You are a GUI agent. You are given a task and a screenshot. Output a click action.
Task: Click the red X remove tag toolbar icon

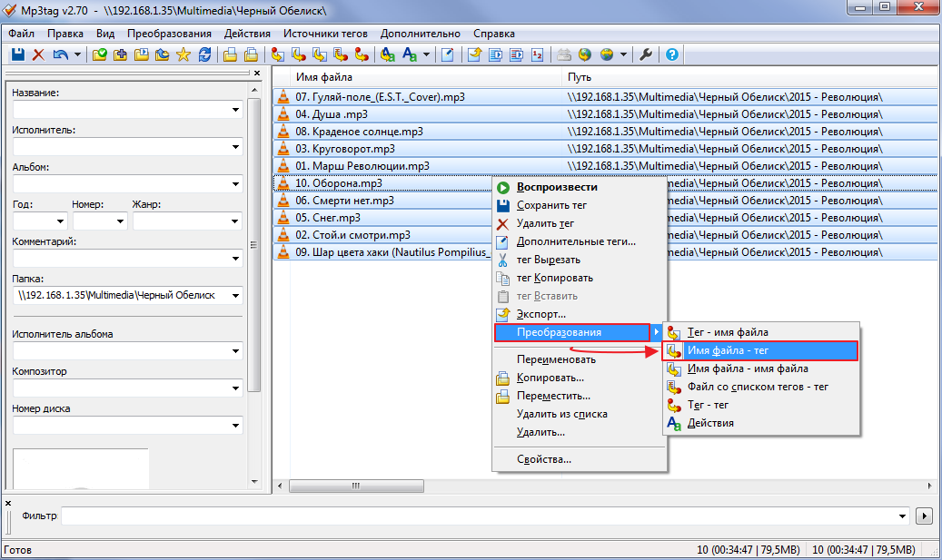[x=38, y=54]
